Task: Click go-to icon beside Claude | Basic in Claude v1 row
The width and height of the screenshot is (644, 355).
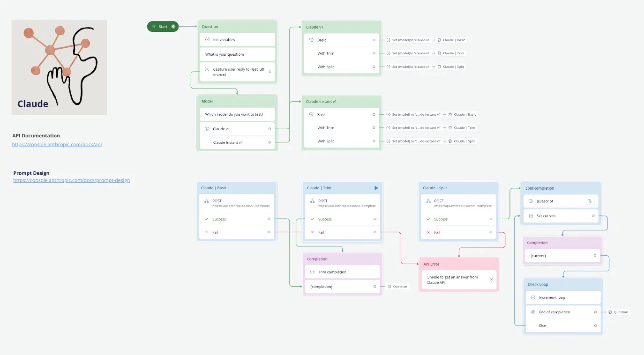Action: click(439, 40)
